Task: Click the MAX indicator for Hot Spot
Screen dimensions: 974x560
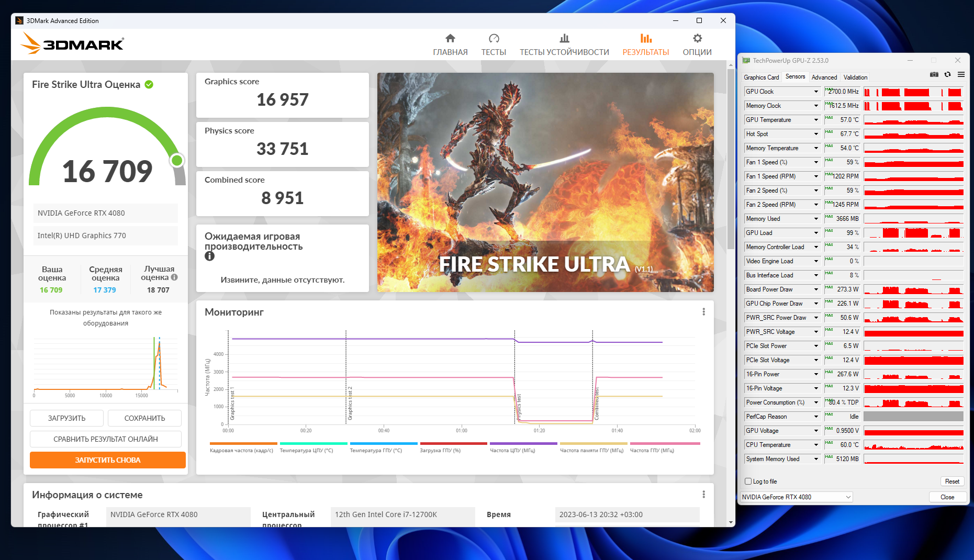Action: 829,132
